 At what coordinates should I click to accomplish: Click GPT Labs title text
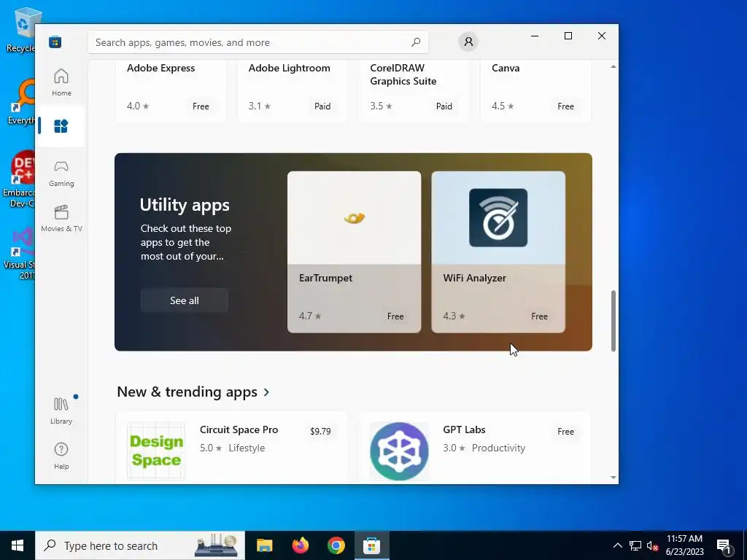pyautogui.click(x=465, y=429)
